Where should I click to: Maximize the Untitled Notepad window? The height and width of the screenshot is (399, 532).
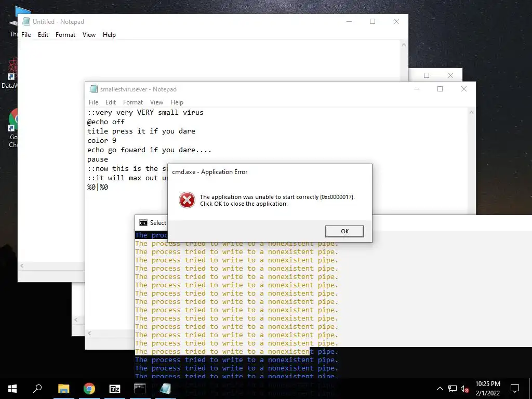373,21
